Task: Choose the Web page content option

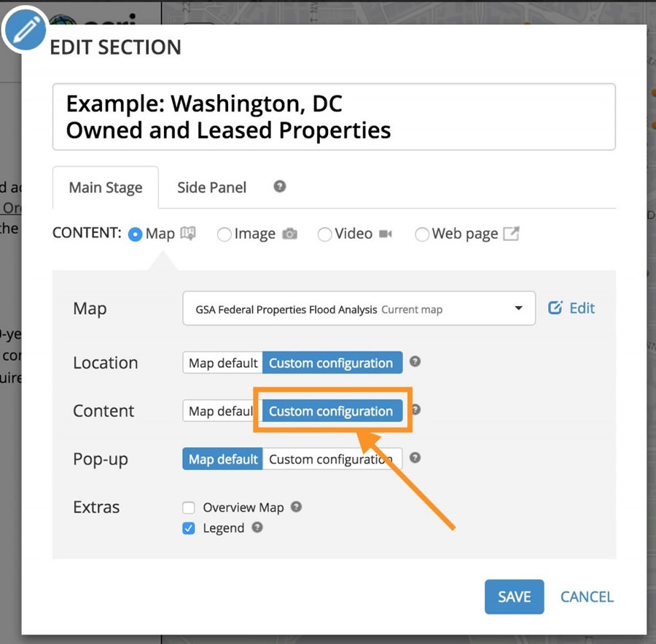Action: tap(422, 235)
